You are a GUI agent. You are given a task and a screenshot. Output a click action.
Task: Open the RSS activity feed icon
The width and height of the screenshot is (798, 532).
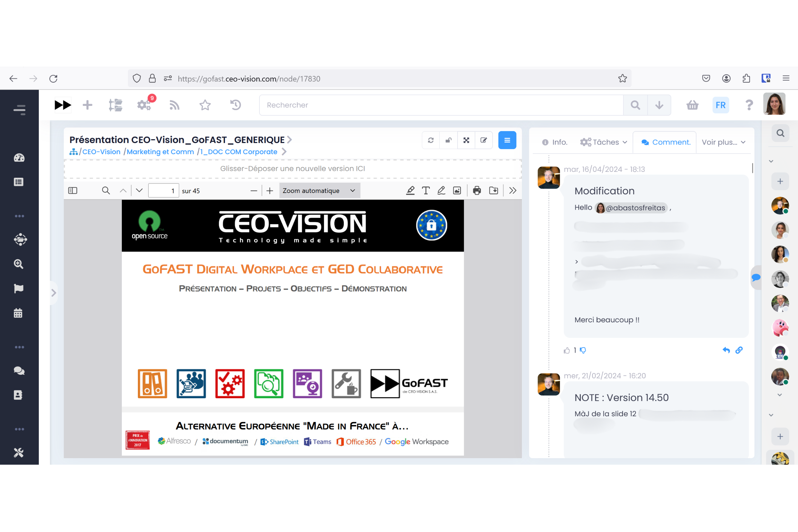coord(174,105)
